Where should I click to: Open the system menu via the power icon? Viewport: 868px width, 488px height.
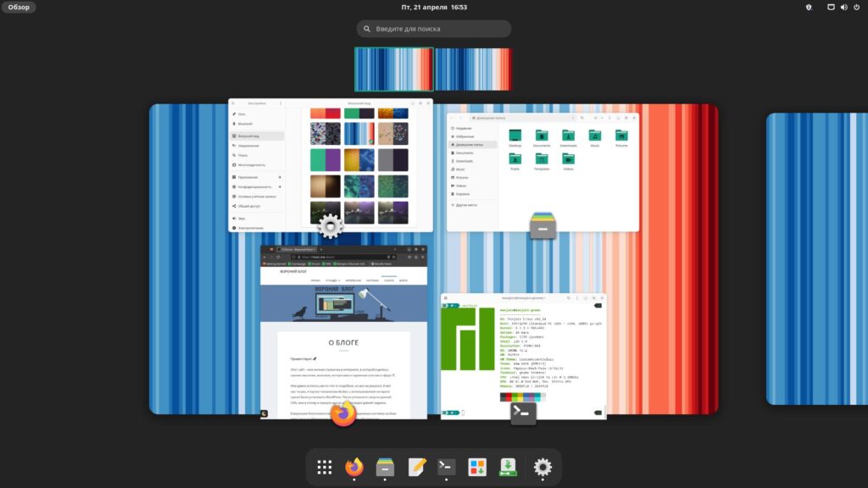coord(857,8)
